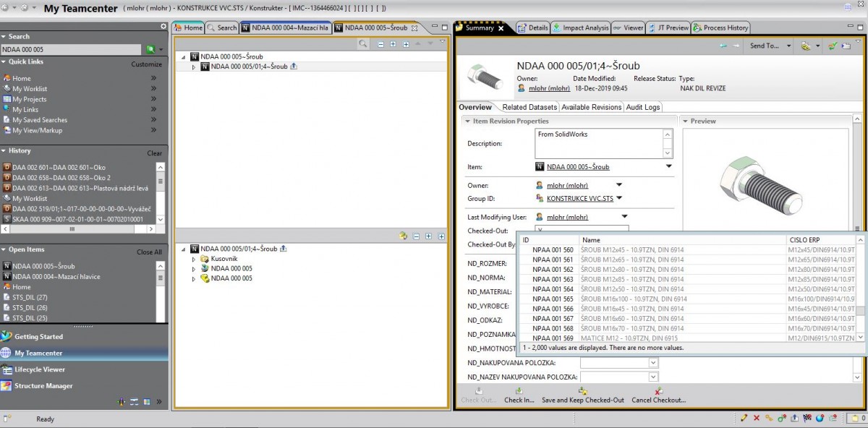Open Getting Started application

point(38,337)
